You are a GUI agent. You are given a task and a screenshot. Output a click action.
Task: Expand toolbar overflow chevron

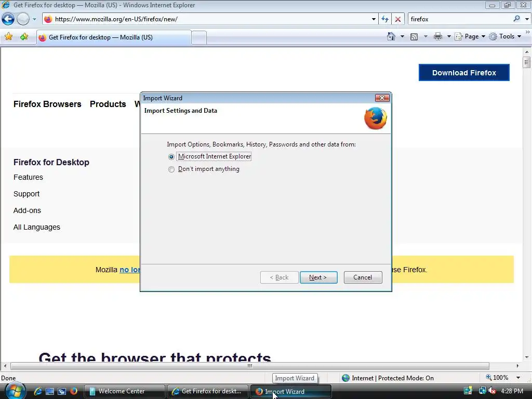pyautogui.click(x=528, y=32)
